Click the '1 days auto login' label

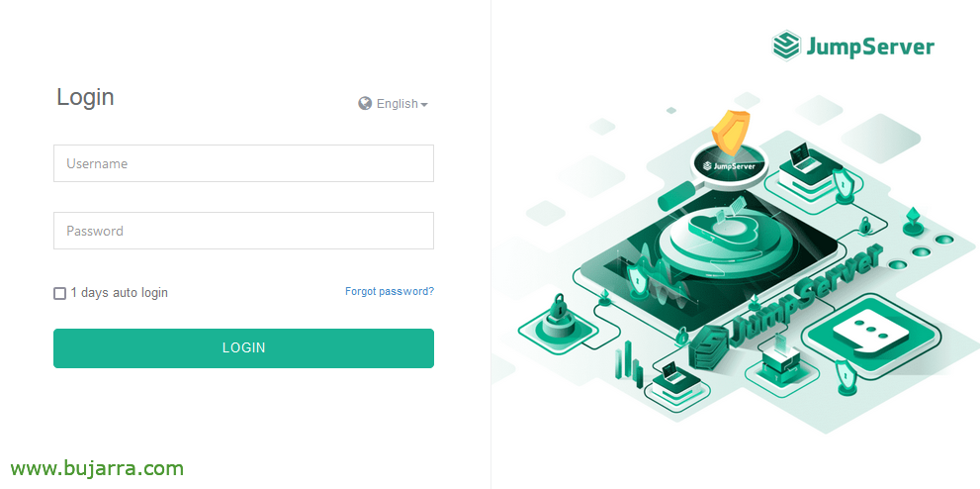[120, 293]
